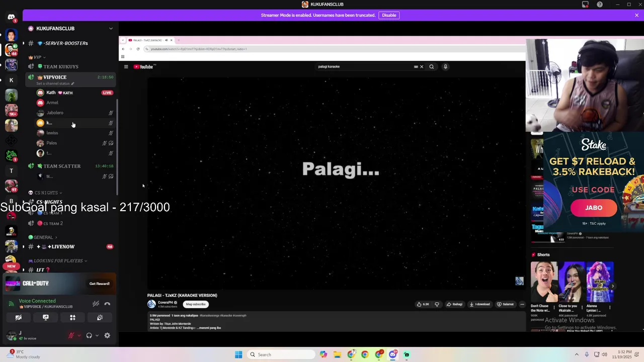Open Discord user settings gear
644x362 pixels.
(107, 335)
